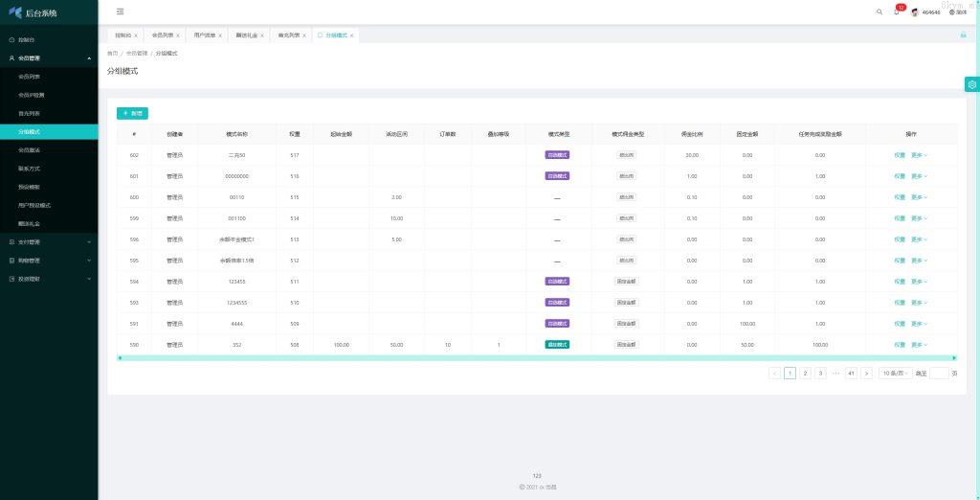The width and height of the screenshot is (980, 500).
Task: Click the user avatar beside 464646
Action: click(915, 12)
